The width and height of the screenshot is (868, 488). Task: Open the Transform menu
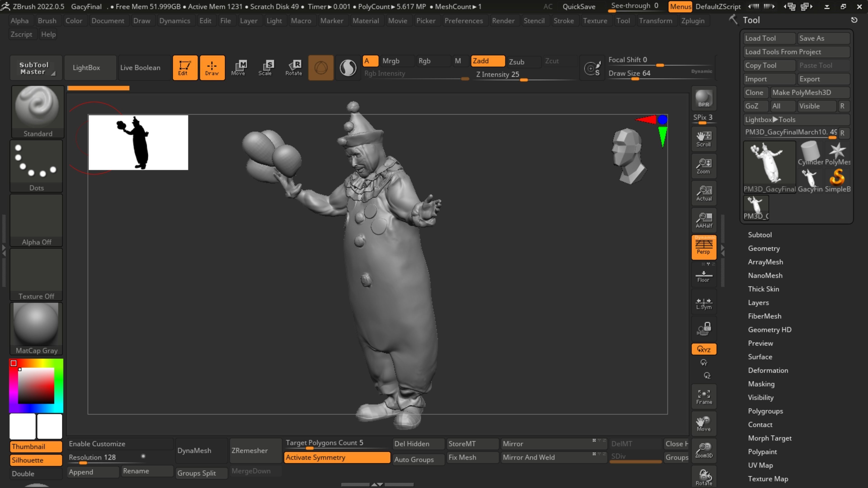pyautogui.click(x=655, y=21)
